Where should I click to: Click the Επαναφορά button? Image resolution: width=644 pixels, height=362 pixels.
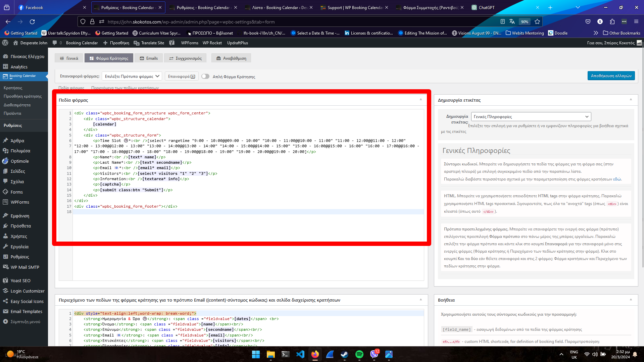point(181,76)
